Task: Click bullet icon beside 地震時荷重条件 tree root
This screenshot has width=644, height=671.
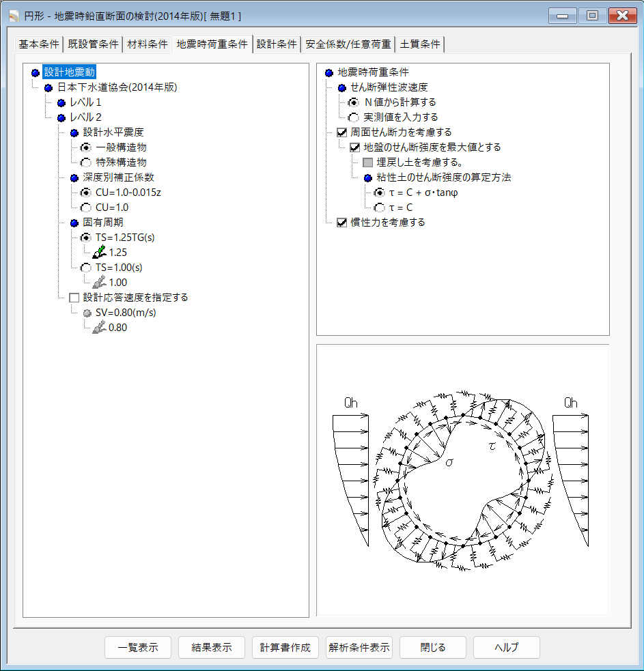Action: 329,73
